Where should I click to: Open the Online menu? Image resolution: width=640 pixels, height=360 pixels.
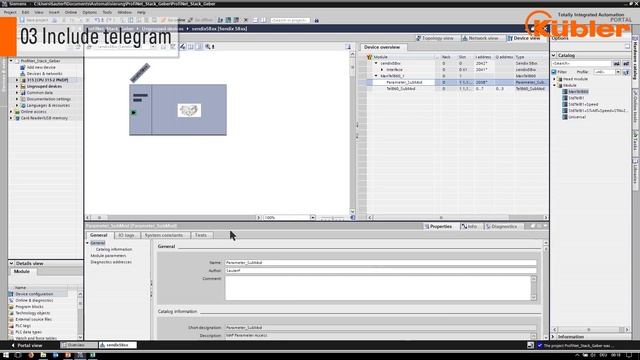pyautogui.click(x=71, y=12)
